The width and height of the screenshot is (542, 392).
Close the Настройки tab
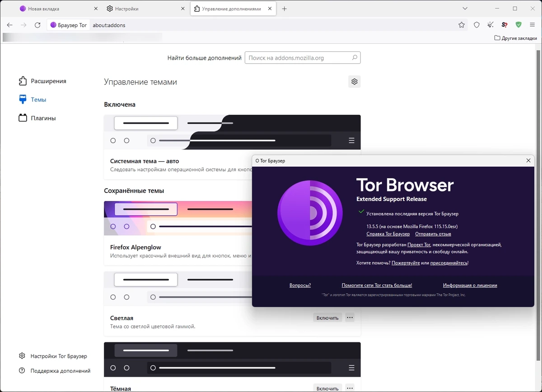(183, 9)
